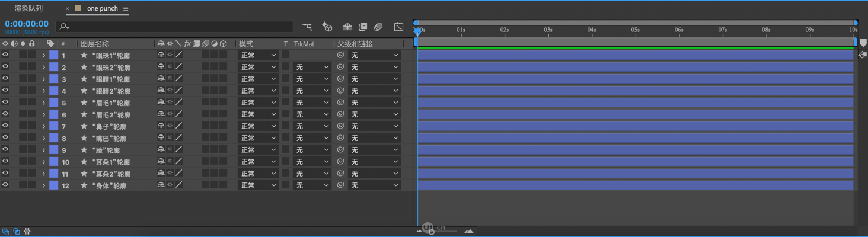Open the graph editor
This screenshot has width=868, height=237.
[398, 27]
